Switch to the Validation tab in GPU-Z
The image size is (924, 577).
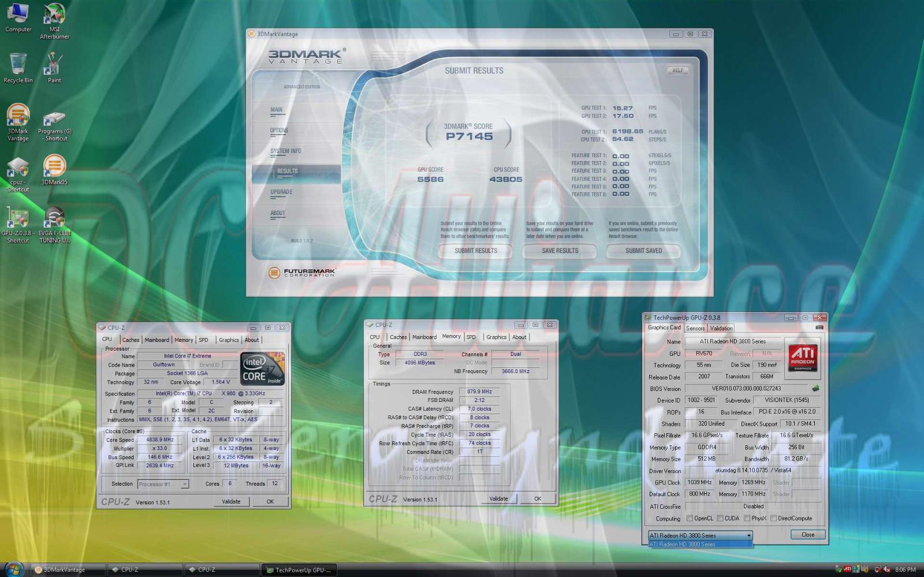pyautogui.click(x=721, y=328)
